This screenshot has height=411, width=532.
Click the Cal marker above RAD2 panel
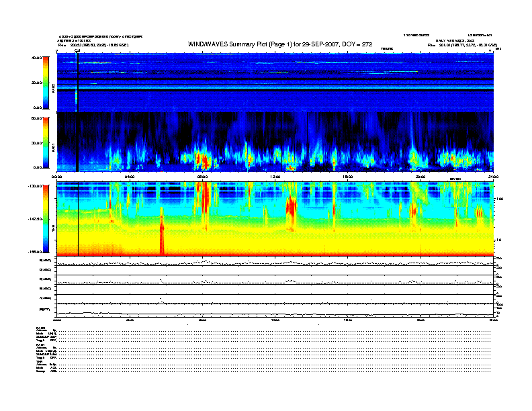click(x=77, y=51)
